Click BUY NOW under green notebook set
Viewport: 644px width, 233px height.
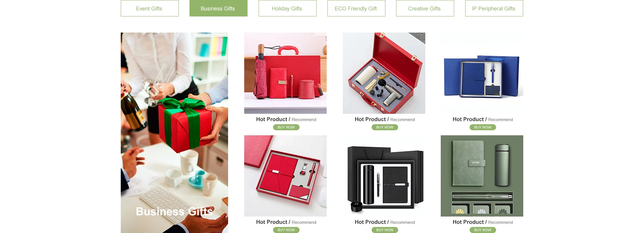(x=483, y=230)
